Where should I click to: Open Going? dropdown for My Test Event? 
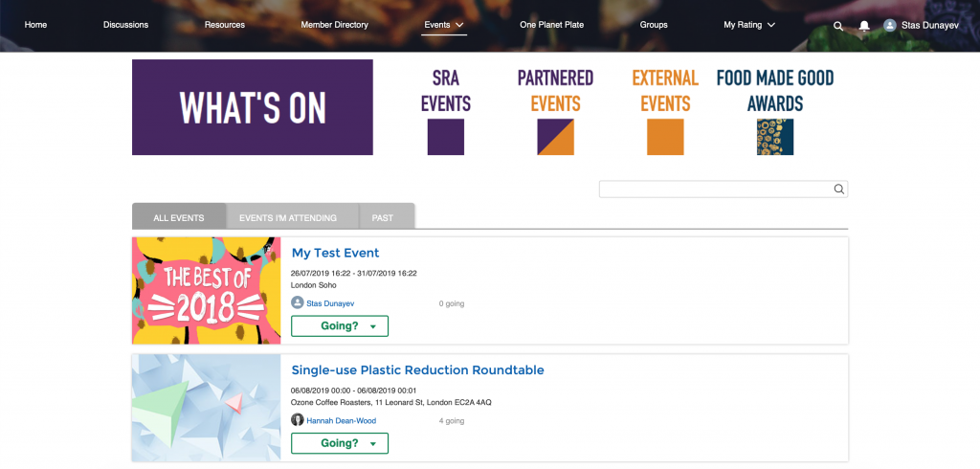340,326
